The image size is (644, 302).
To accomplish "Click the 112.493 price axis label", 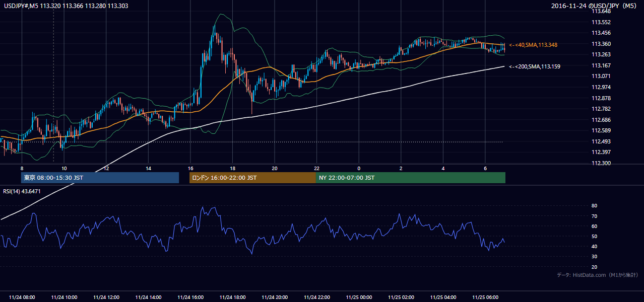I will tap(601, 141).
